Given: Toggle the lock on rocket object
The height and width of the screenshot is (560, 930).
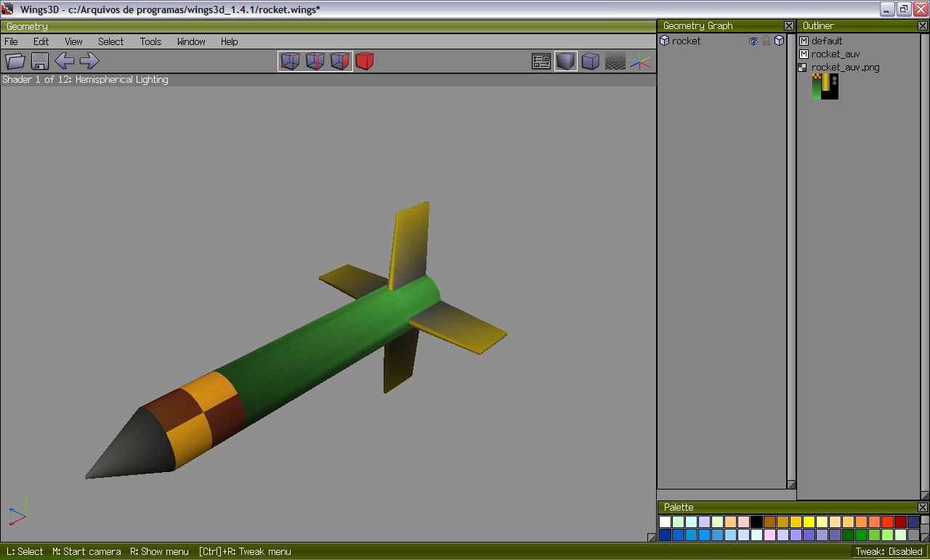Looking at the screenshot, I should [766, 41].
